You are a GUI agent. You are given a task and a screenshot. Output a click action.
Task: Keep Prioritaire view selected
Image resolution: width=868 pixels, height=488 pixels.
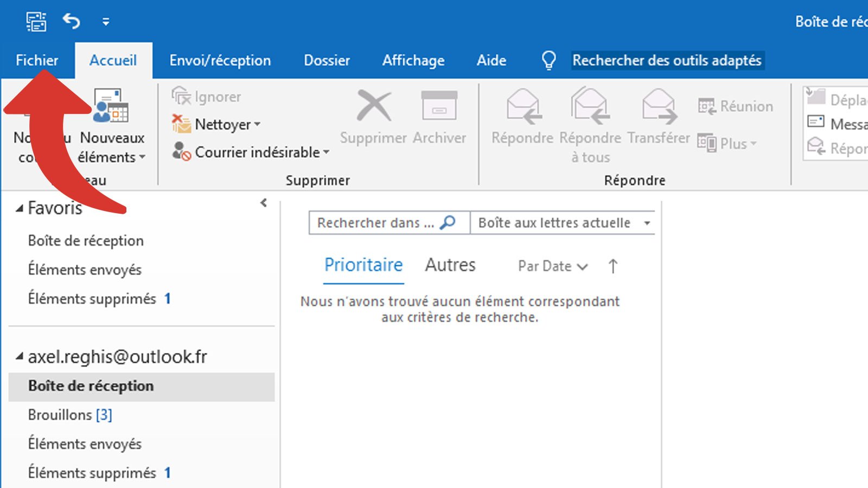click(x=363, y=265)
